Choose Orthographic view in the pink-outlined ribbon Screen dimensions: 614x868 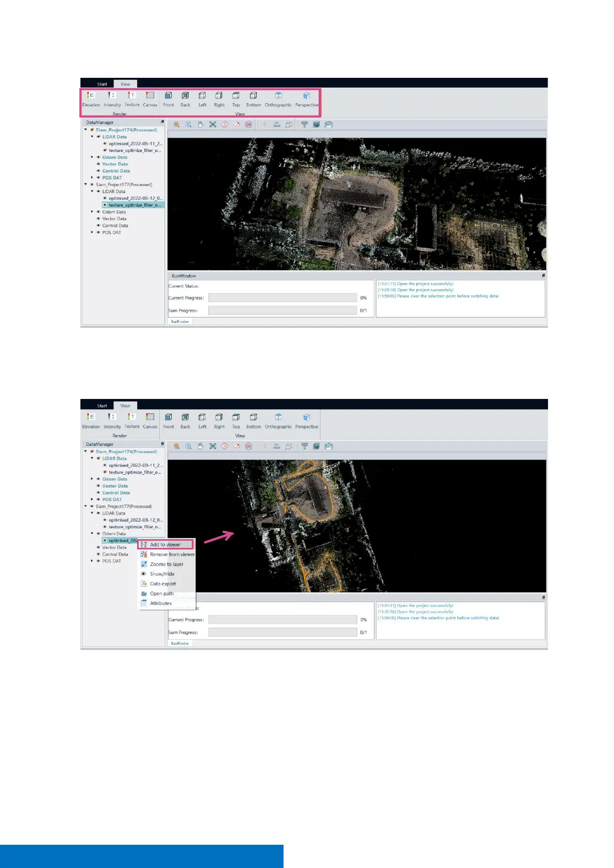click(278, 98)
